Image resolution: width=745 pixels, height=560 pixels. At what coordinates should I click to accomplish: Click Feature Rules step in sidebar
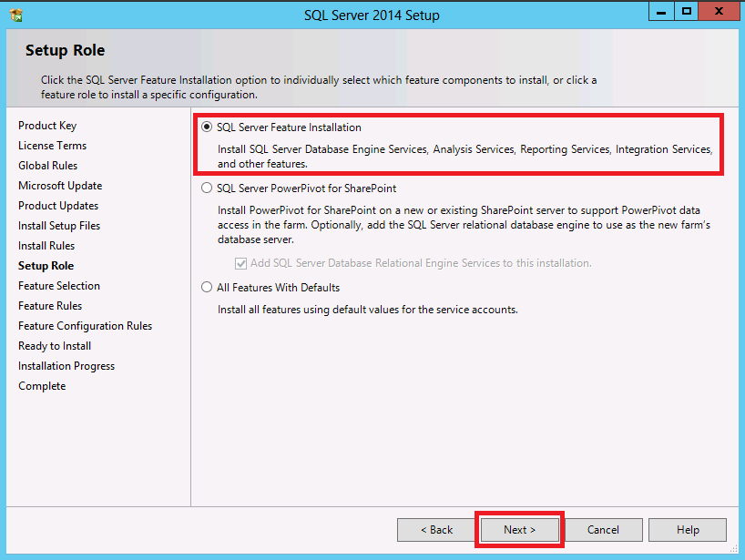point(50,306)
